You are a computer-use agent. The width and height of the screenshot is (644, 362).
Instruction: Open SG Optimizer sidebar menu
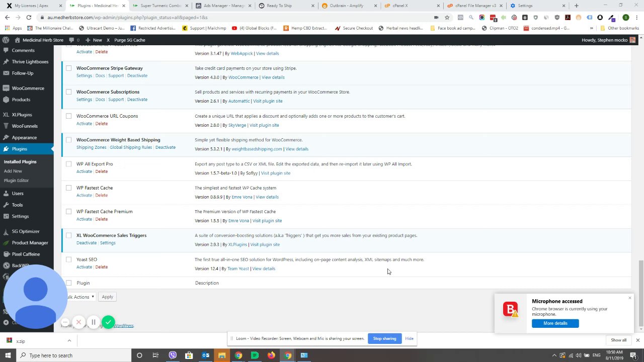click(27, 231)
